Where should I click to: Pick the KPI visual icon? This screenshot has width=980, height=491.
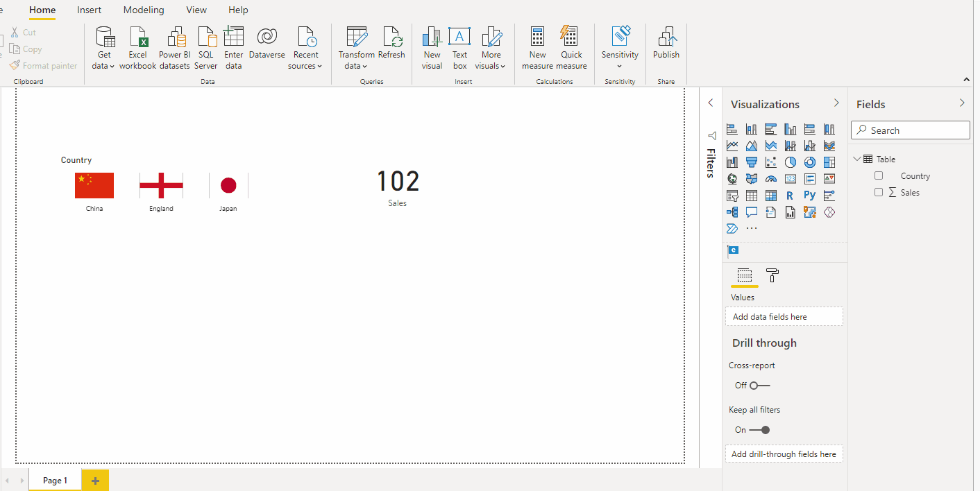(829, 179)
